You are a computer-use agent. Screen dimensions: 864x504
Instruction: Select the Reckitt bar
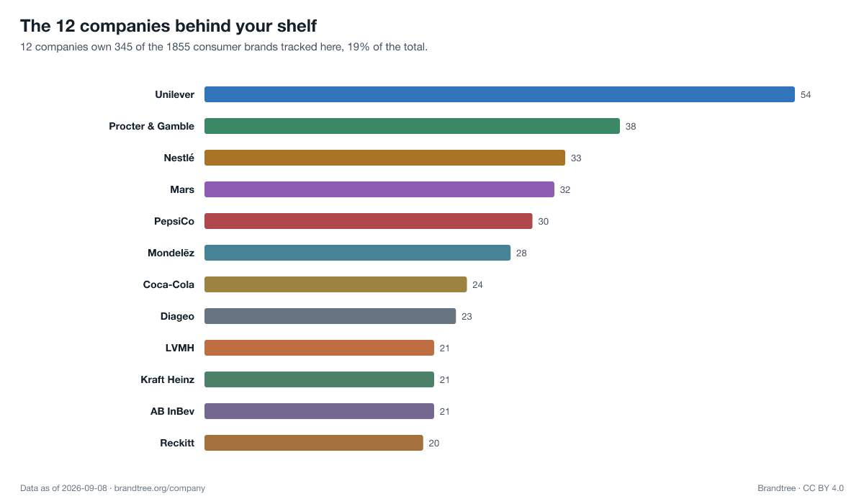(314, 443)
